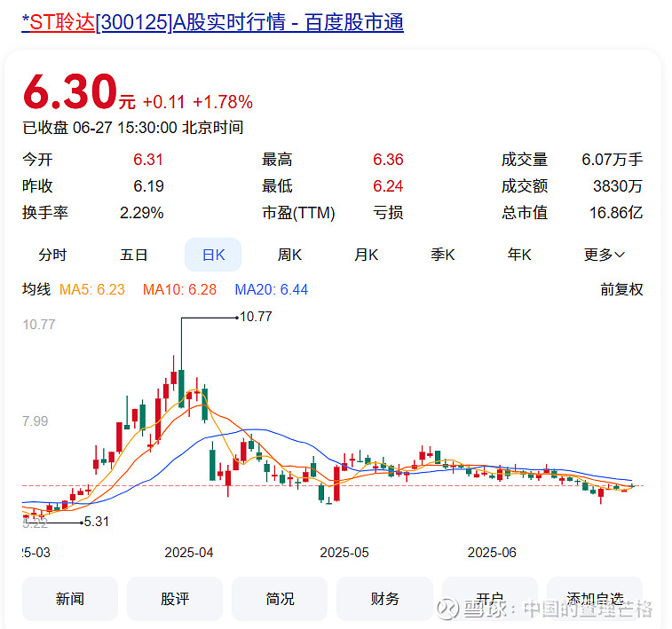This screenshot has height=629, width=672.
Task: Click the 成交额 value 3830万
Action: [x=618, y=186]
